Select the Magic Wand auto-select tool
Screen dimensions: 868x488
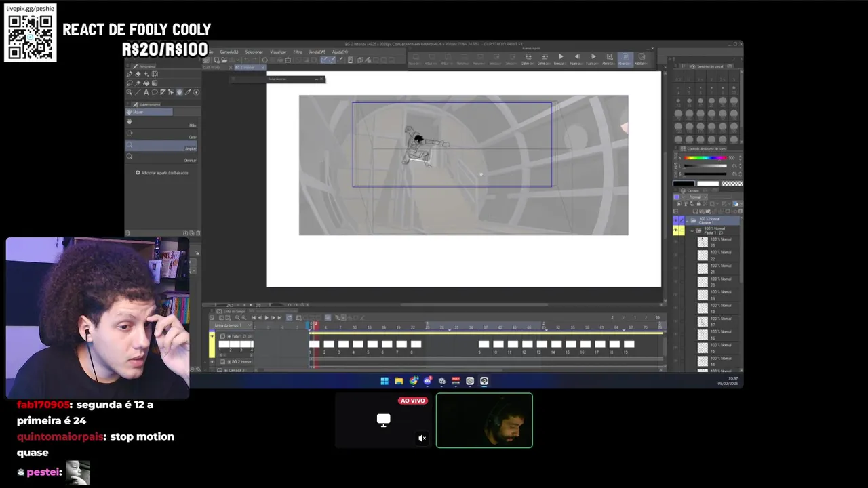point(138,83)
